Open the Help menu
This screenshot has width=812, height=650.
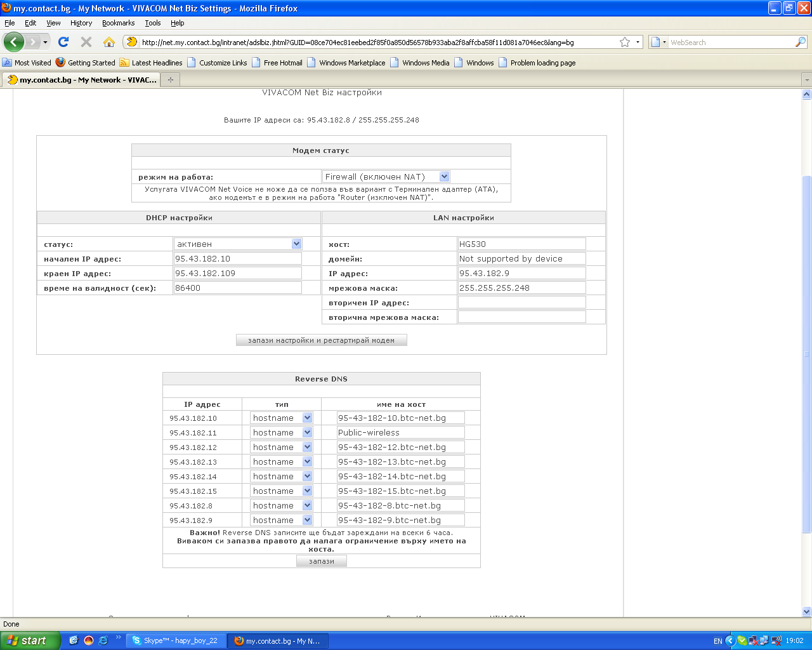point(178,23)
